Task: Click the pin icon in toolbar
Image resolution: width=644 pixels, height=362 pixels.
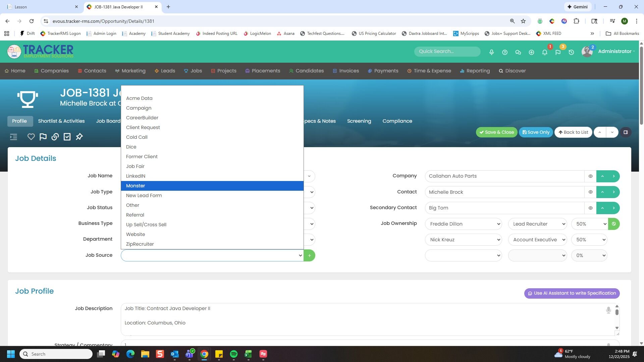Action: click(79, 137)
